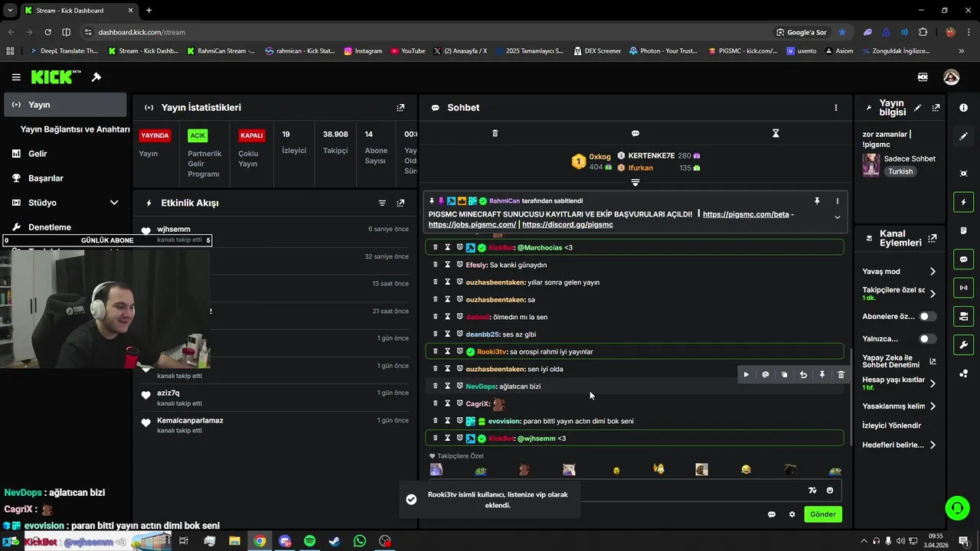This screenshot has height=551, width=980.
Task: Click the shield icon next to CagriX
Action: [x=459, y=403]
